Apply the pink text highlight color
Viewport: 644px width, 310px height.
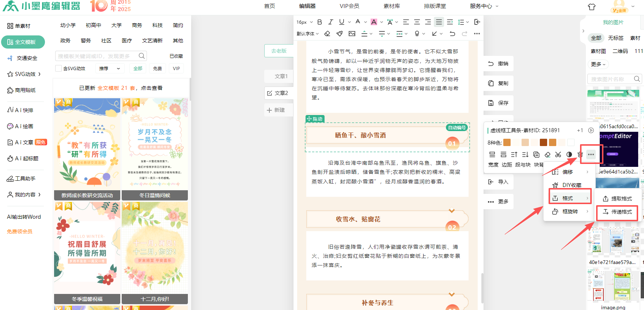374,22
